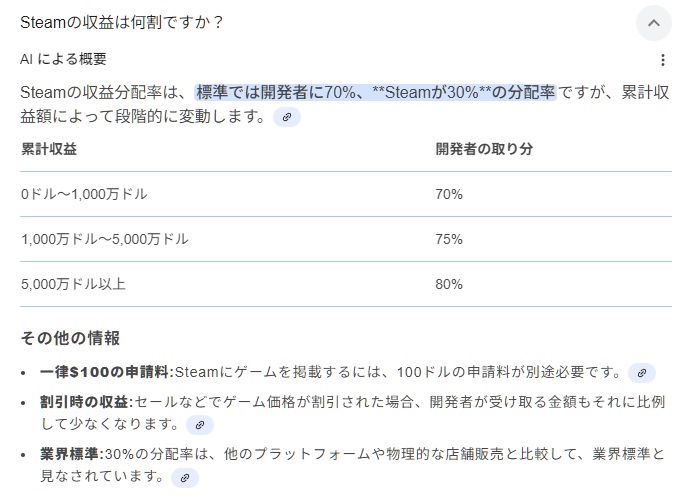
Task: Click the 80% cell in the table
Action: click(449, 284)
